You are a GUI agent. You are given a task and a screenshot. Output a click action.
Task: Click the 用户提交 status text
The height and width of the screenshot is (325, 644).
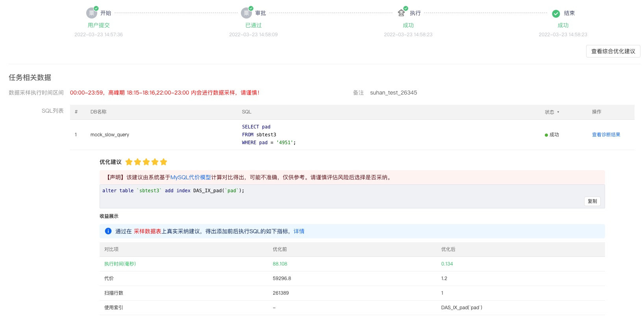(x=98, y=25)
